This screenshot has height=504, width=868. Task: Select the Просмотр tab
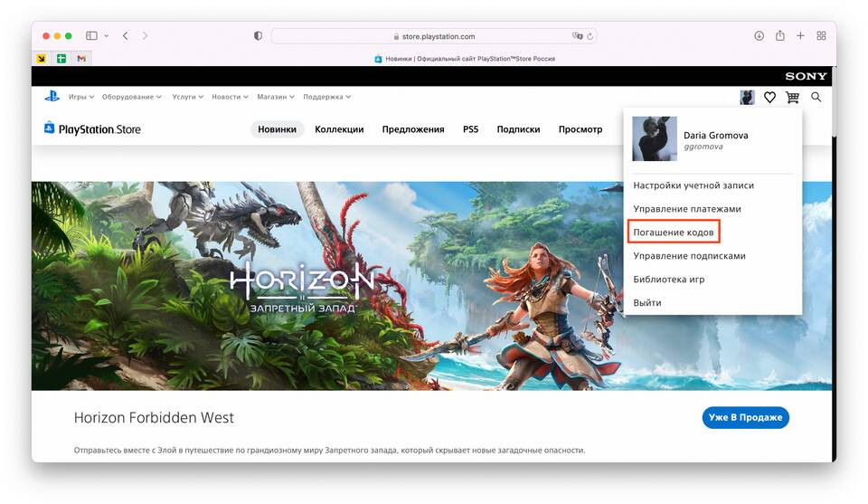[580, 129]
